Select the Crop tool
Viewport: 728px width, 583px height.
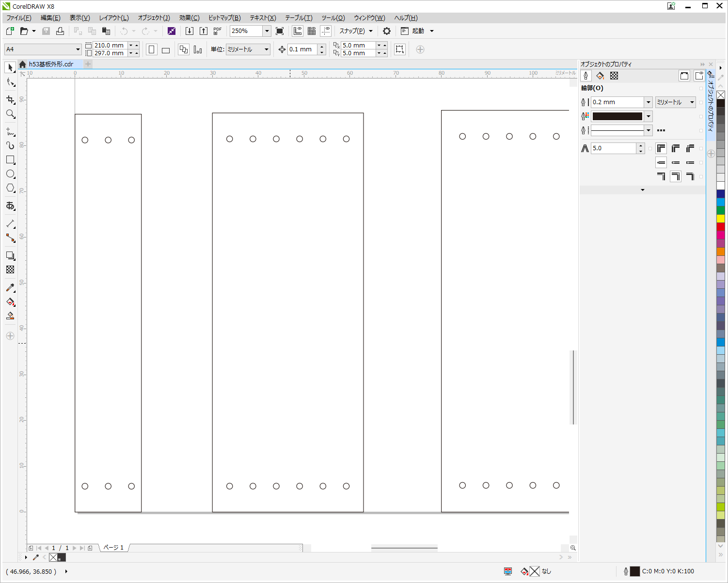[x=10, y=99]
